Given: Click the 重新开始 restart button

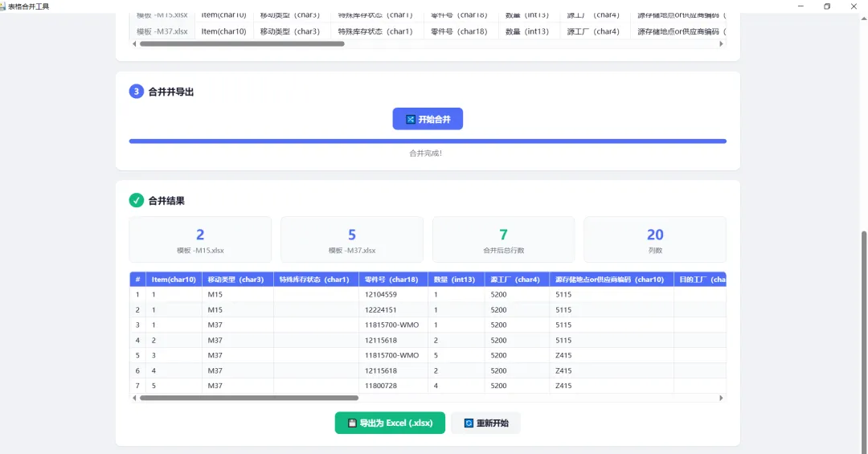Looking at the screenshot, I should click(485, 423).
